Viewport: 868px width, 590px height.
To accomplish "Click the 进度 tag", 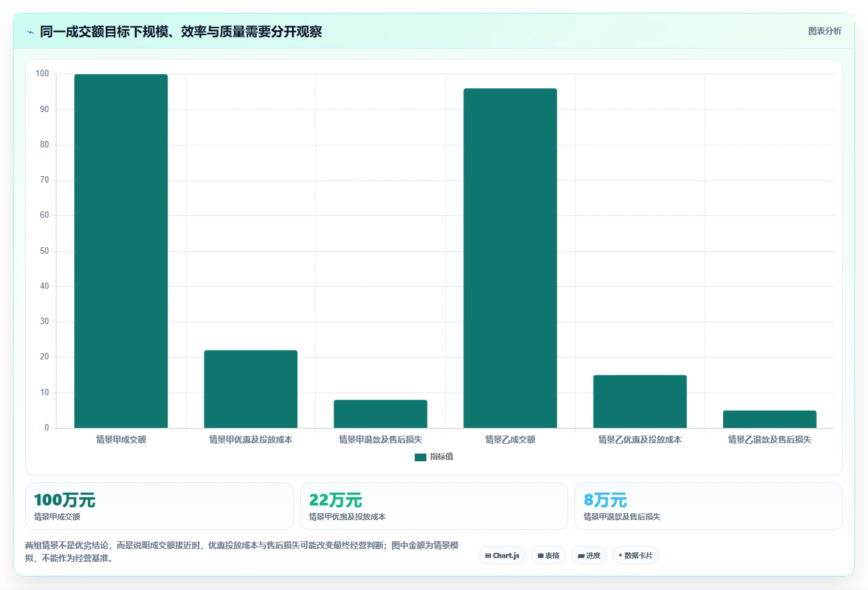I will tap(589, 555).
